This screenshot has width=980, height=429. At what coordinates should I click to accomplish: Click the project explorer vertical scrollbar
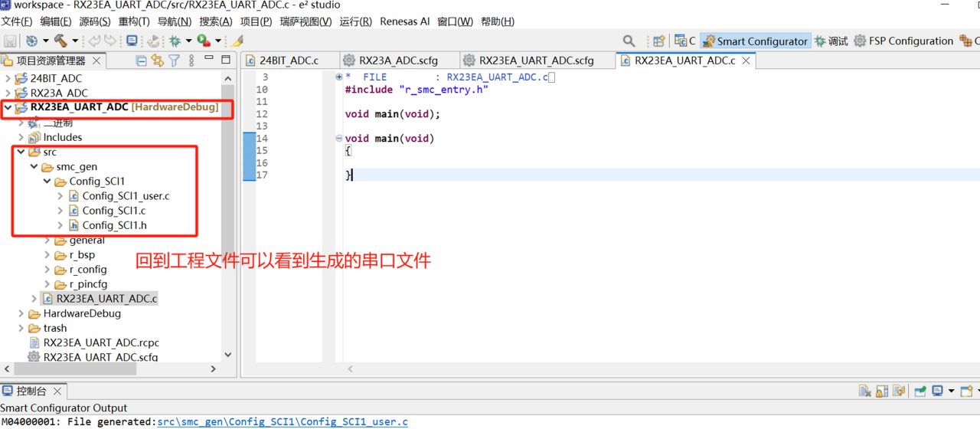pos(227,215)
